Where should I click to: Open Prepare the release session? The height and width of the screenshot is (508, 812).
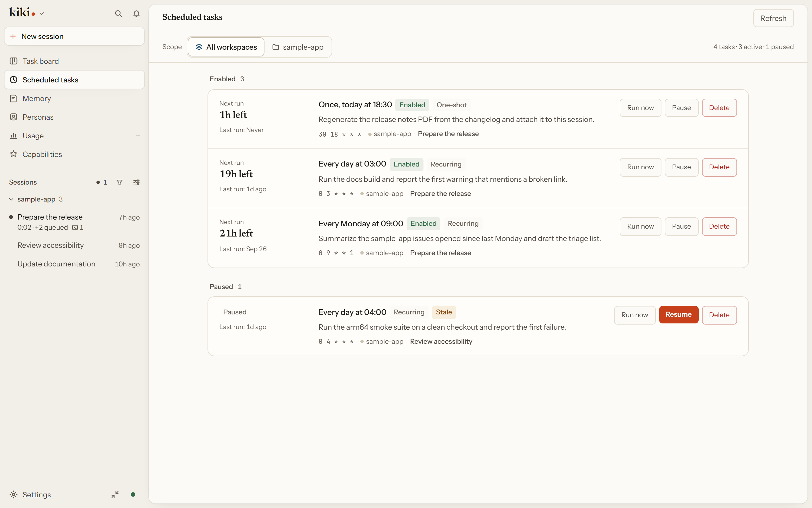74,222
